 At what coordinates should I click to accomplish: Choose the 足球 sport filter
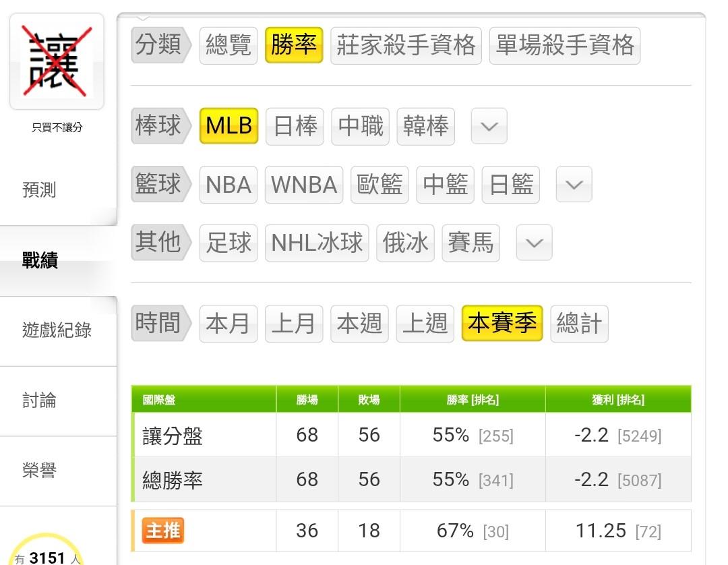point(229,243)
